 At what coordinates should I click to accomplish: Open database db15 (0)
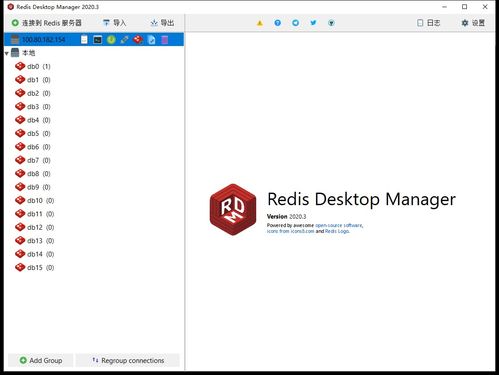pyautogui.click(x=35, y=267)
